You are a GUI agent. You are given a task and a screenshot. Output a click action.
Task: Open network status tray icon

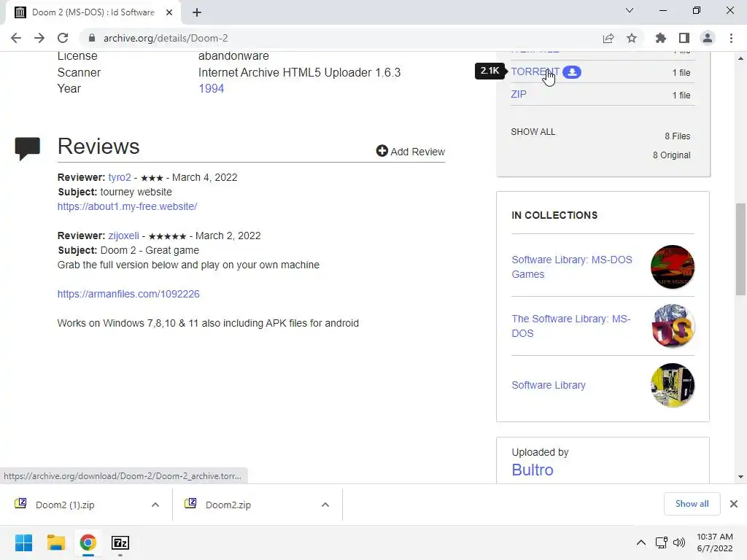661,542
